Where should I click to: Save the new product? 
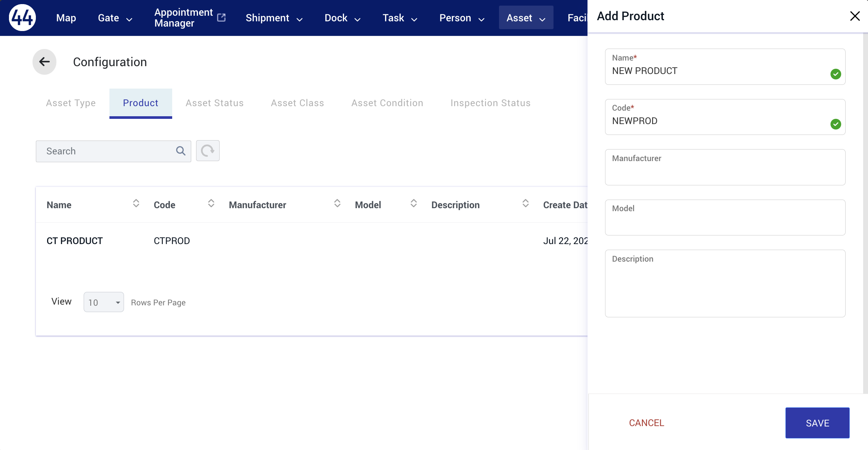817,423
